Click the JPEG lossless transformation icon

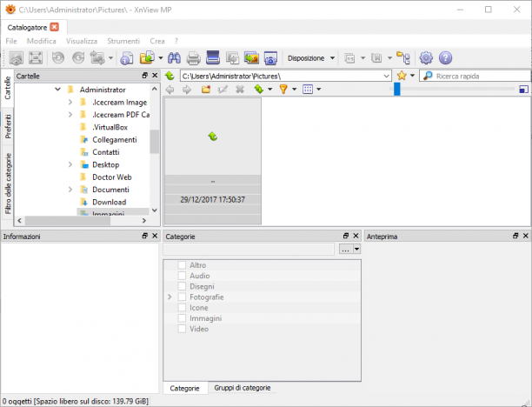pyautogui.click(x=97, y=58)
